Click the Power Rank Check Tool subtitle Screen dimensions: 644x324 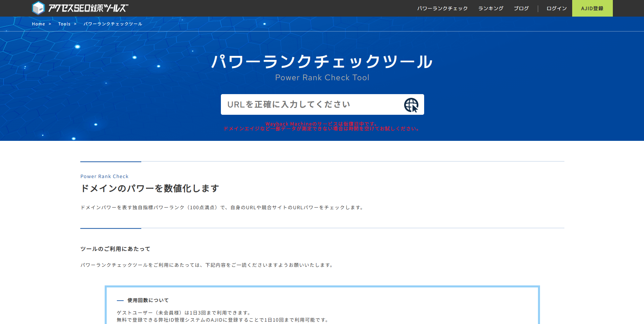point(322,78)
